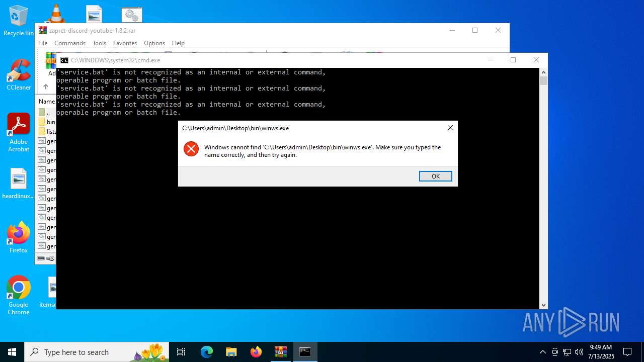The height and width of the screenshot is (362, 644).
Task: Select the CCleaner desktop shortcut
Action: [19, 74]
